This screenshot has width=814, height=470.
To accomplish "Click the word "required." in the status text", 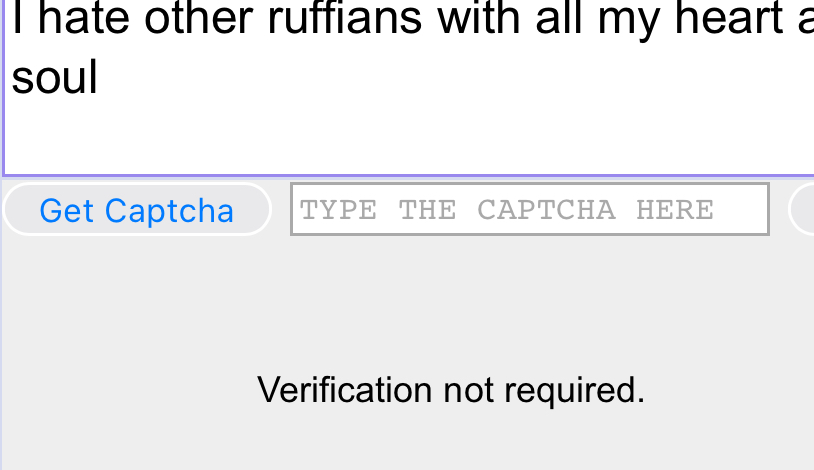I will click(575, 391).
